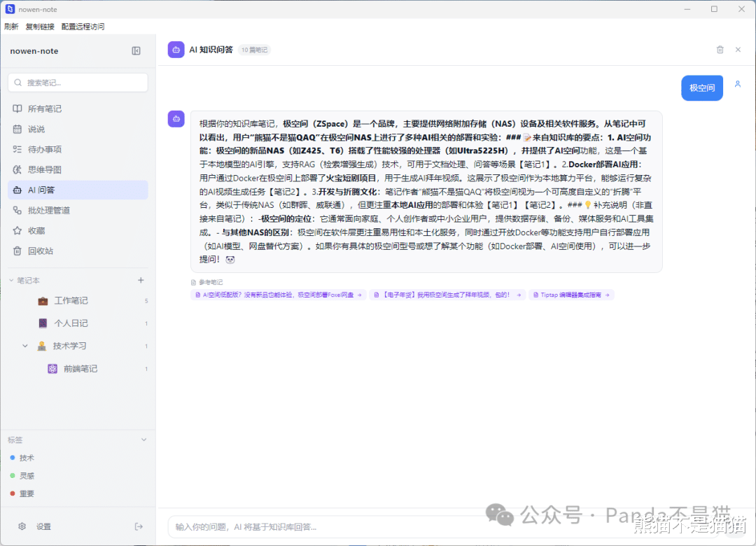Collapse the nowen-note sidebar panel icon
The image size is (756, 546).
[x=136, y=50]
